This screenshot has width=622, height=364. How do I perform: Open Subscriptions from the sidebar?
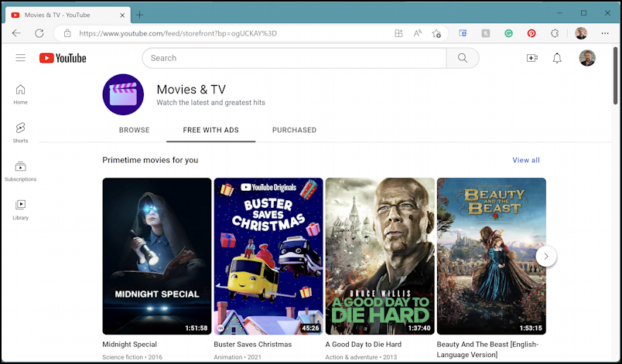(20, 171)
